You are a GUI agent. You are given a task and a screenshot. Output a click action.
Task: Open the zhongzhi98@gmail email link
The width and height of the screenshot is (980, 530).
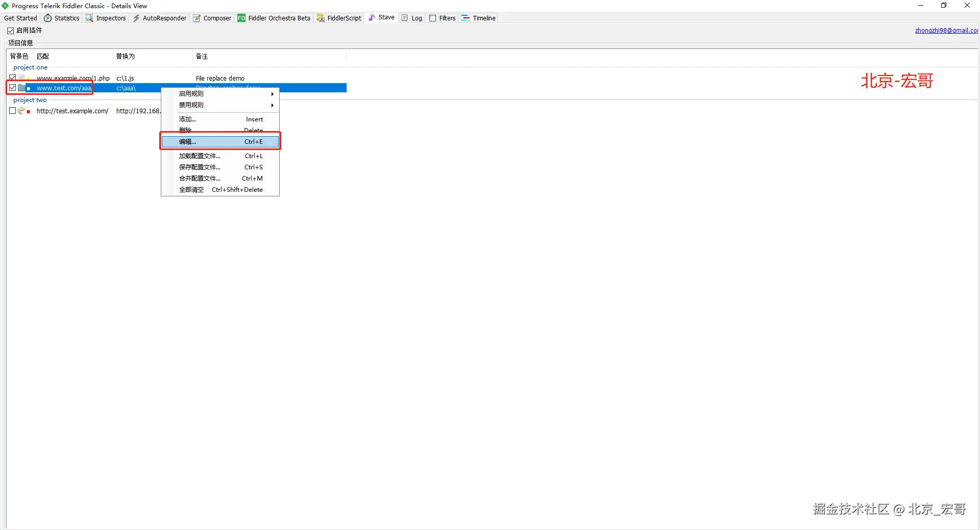[x=946, y=31]
